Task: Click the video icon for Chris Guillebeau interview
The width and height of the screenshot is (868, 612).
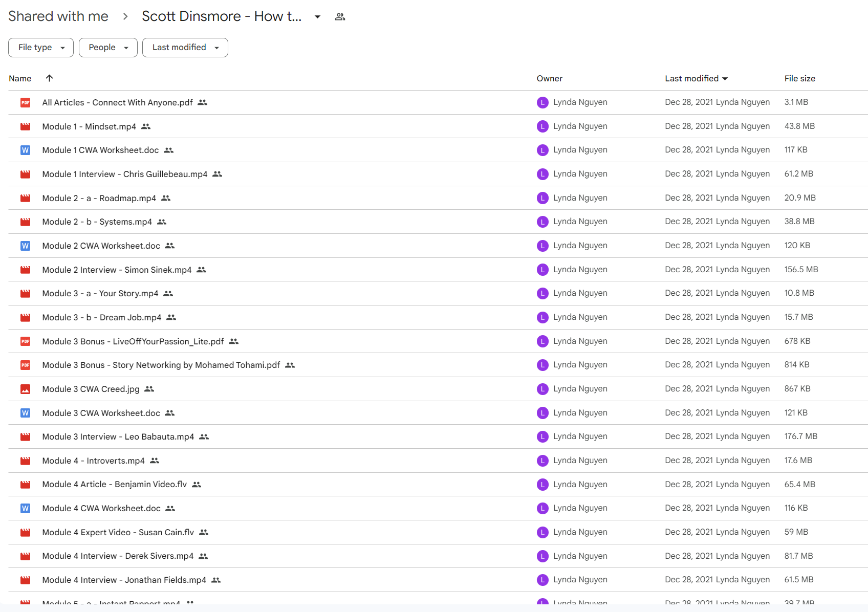Action: [25, 174]
